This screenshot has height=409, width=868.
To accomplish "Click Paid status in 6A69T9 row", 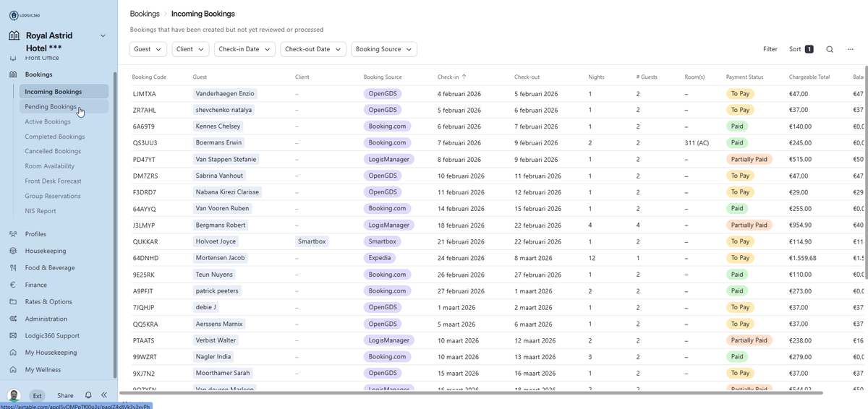I will [737, 126].
